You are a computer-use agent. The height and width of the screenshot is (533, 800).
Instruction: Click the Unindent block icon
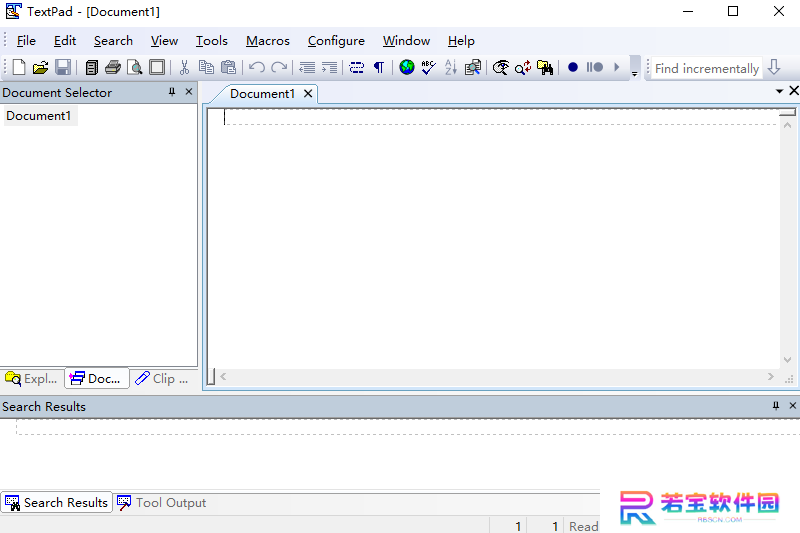tap(307, 67)
